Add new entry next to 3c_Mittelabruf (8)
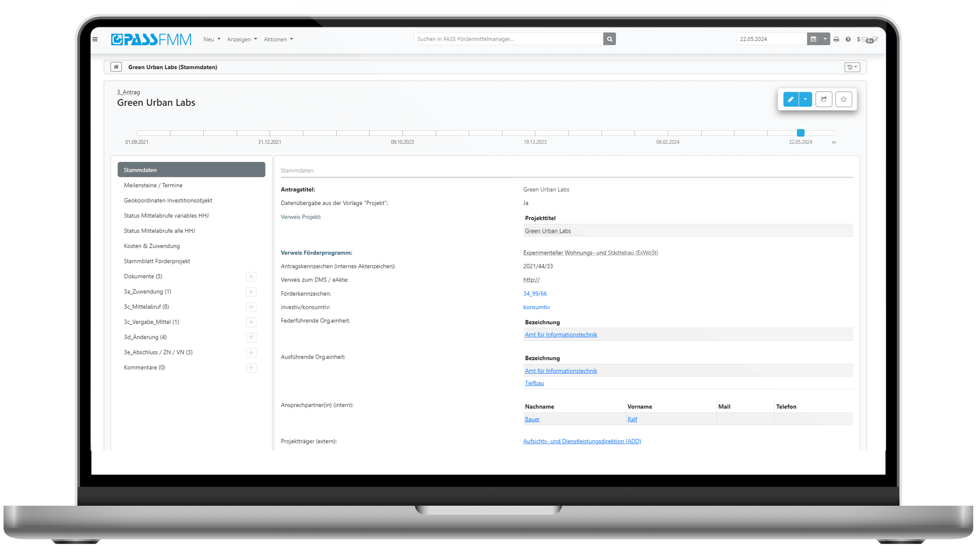Screen dimensions: 980x555 pyautogui.click(x=251, y=307)
